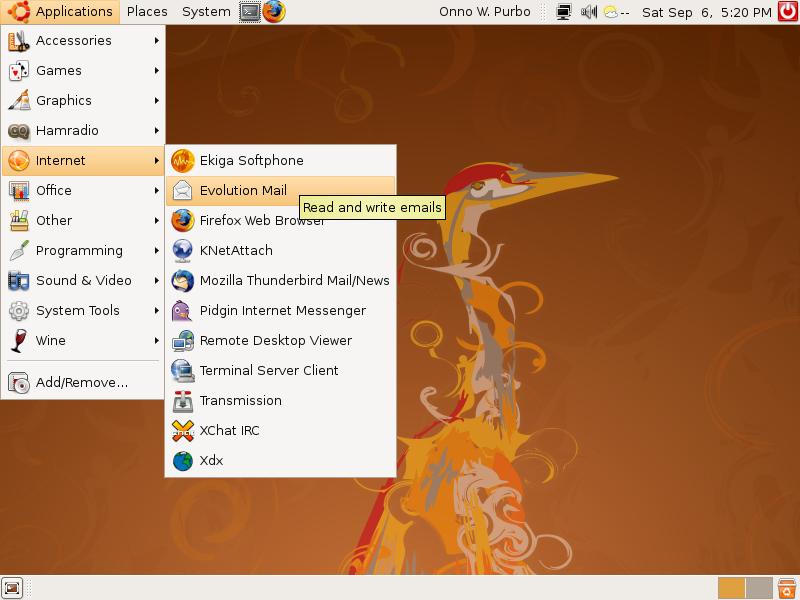This screenshot has height=600, width=800.
Task: Click the Transmission app icon
Action: click(182, 400)
